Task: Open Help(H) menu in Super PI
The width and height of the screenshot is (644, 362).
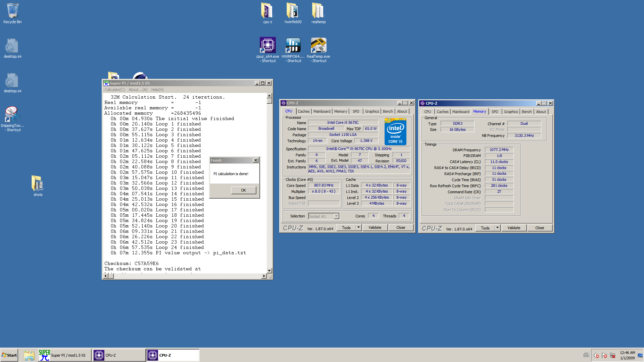Action: tap(157, 90)
